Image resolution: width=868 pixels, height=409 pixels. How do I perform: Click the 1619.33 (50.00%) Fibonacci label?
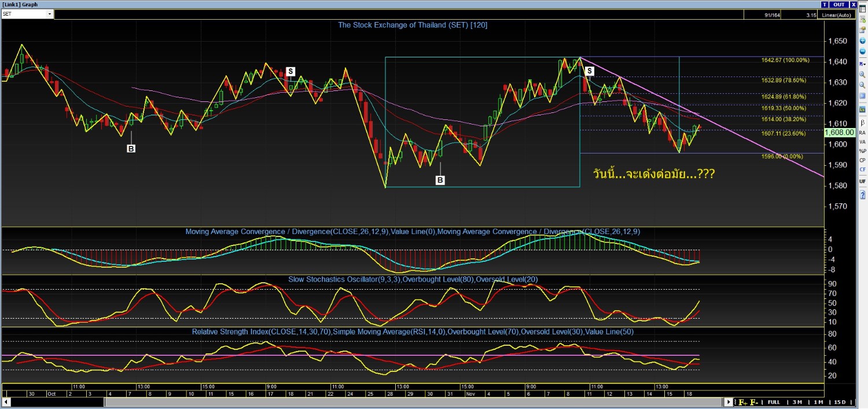tap(784, 108)
